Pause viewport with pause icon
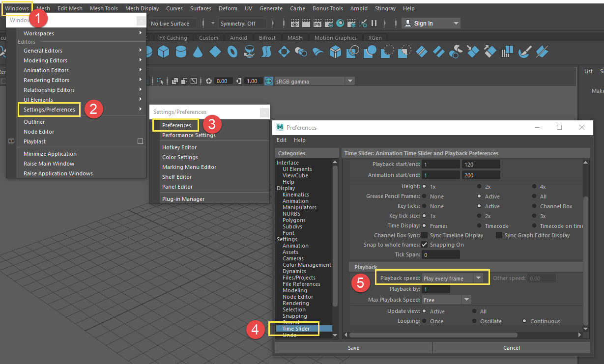604x364 pixels. point(374,23)
